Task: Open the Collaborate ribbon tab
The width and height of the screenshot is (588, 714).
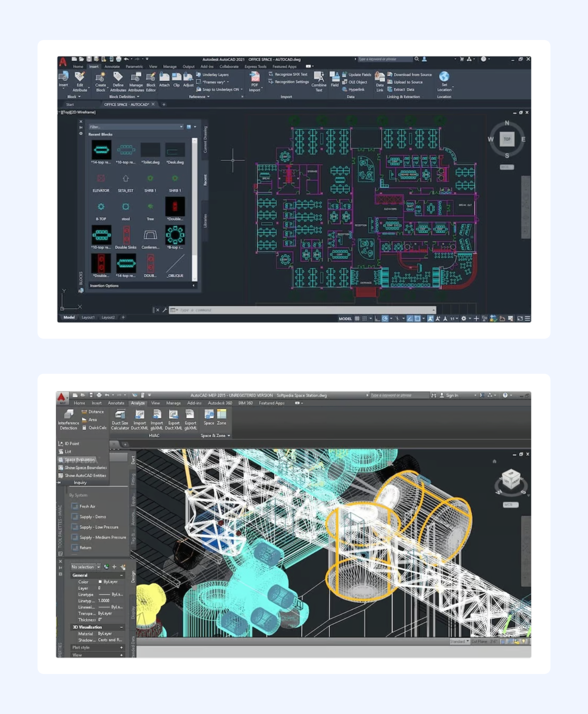Action: 229,67
